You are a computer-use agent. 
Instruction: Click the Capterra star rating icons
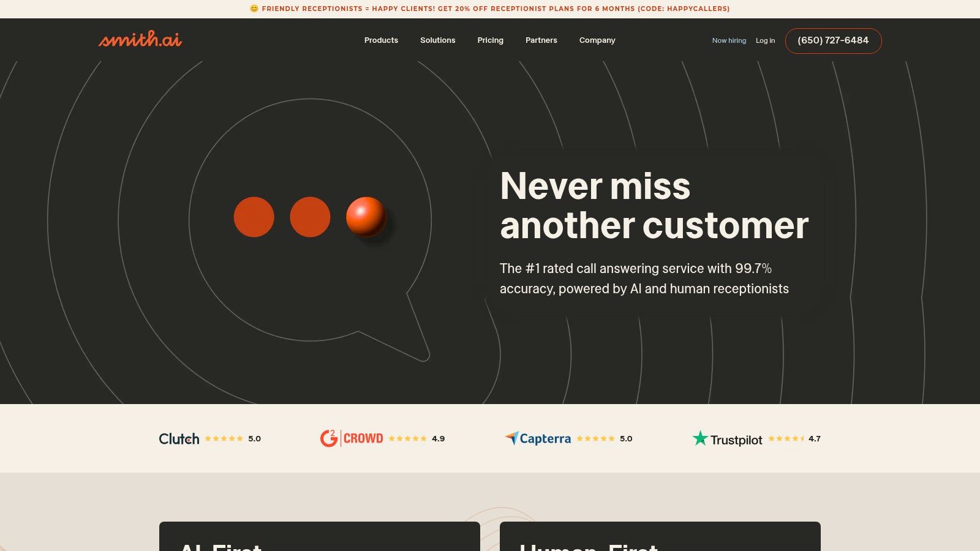coord(595,438)
